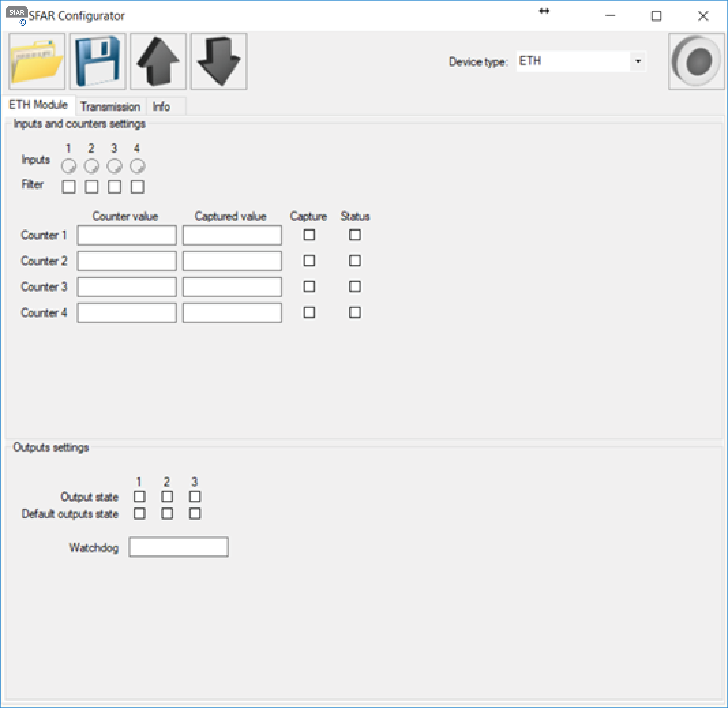Screen dimensions: 728x708
Task: Click Counter 2 counter value field
Action: coord(127,261)
